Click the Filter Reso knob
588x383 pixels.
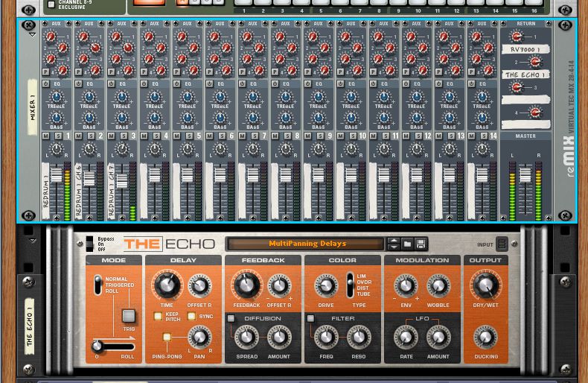[359, 338]
